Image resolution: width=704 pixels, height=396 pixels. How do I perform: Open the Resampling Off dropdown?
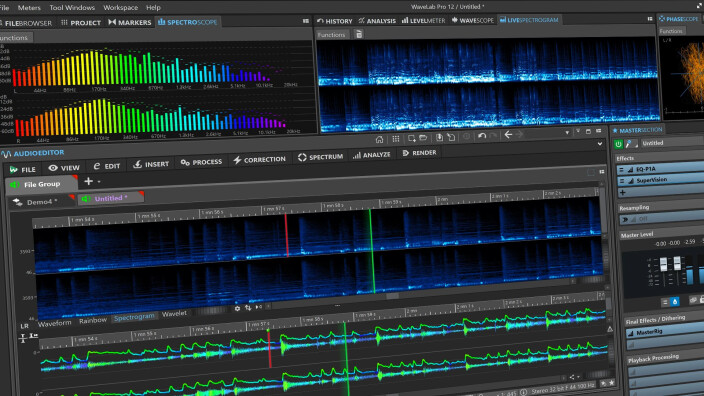point(662,218)
